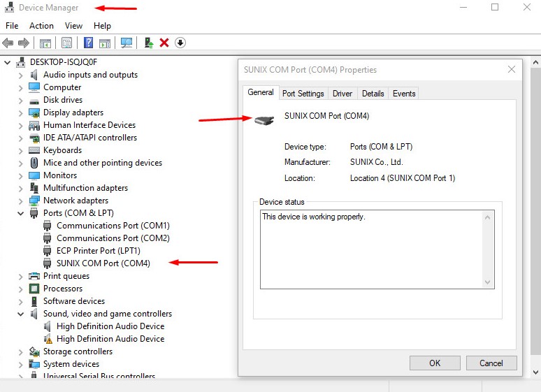Click the Show/Hide action pane icon
The image size is (541, 392).
coord(105,43)
